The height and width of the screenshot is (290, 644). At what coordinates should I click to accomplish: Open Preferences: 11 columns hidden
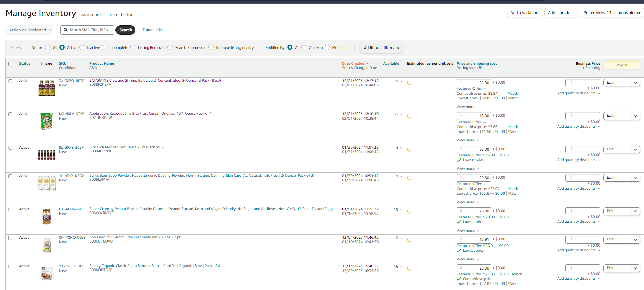(x=612, y=13)
